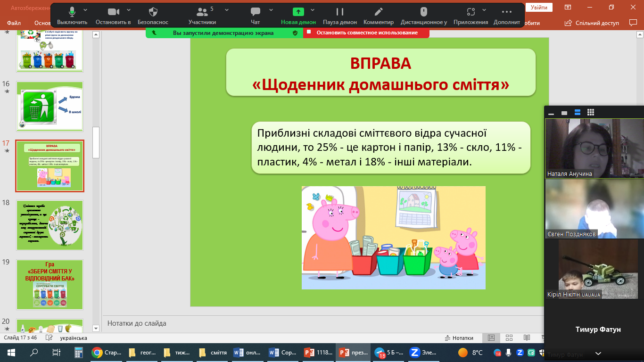
Task: Start New Share (Новая демонстрация)
Action: click(298, 15)
